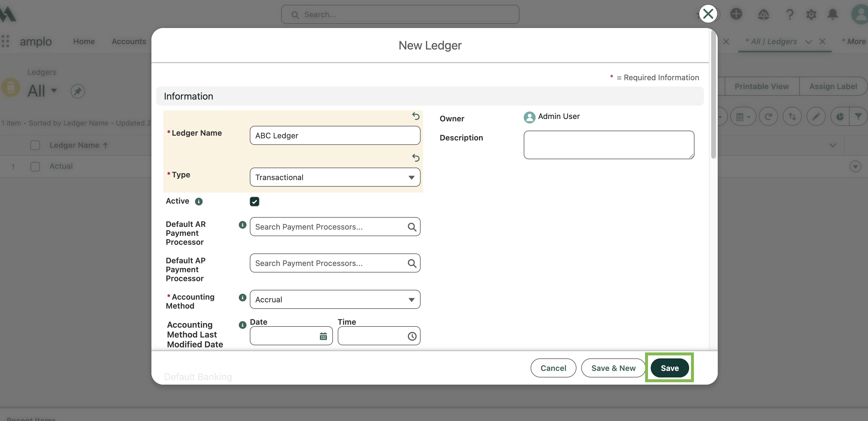This screenshot has height=421, width=868.
Task: Open the Notifications bell
Action: point(833,14)
